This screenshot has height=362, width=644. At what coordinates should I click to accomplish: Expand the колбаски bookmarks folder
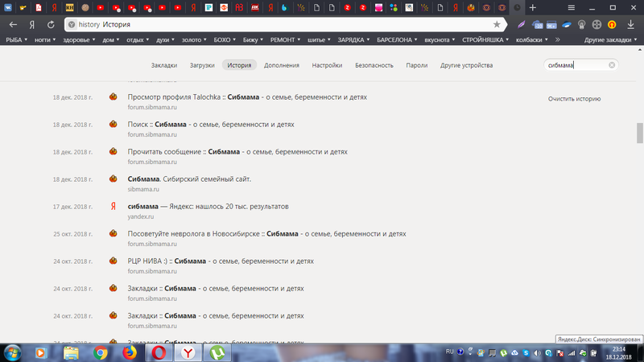[532, 39]
